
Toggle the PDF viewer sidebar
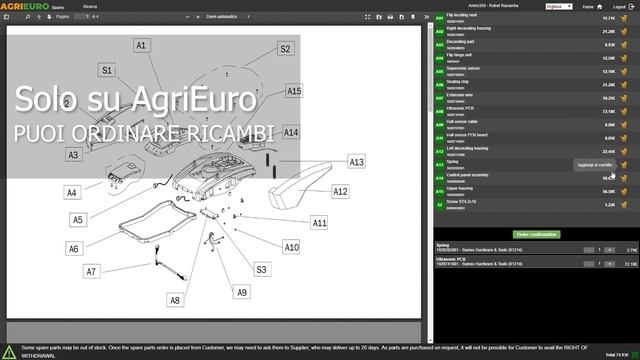pyautogui.click(x=6, y=17)
